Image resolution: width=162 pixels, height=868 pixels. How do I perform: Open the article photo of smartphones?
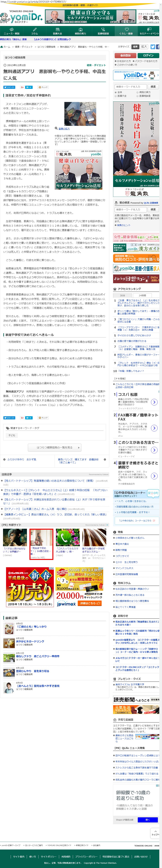pyautogui.click(x=80, y=114)
